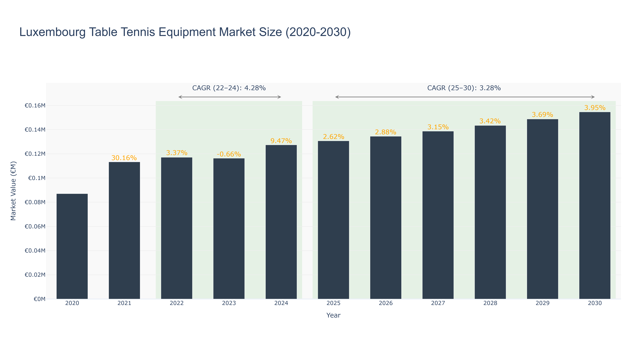Viewport: 644px width, 345px height.
Task: Click the 3.42% growth label
Action: (490, 121)
